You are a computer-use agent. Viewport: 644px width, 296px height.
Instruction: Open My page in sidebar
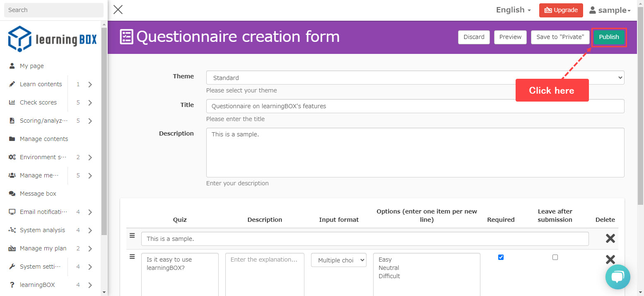coord(31,66)
